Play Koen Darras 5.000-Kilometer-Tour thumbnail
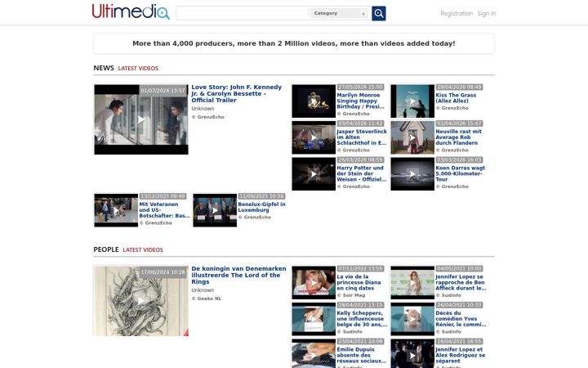The height and width of the screenshot is (368, 588). point(412,174)
